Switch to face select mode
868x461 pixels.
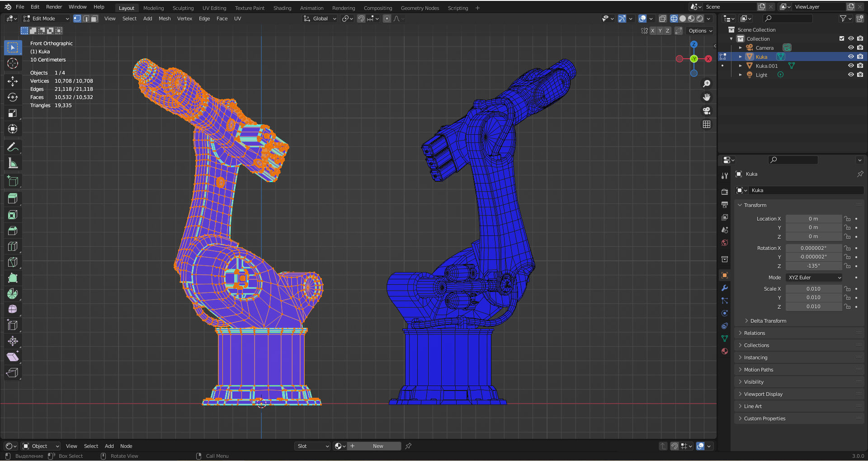pyautogui.click(x=94, y=19)
